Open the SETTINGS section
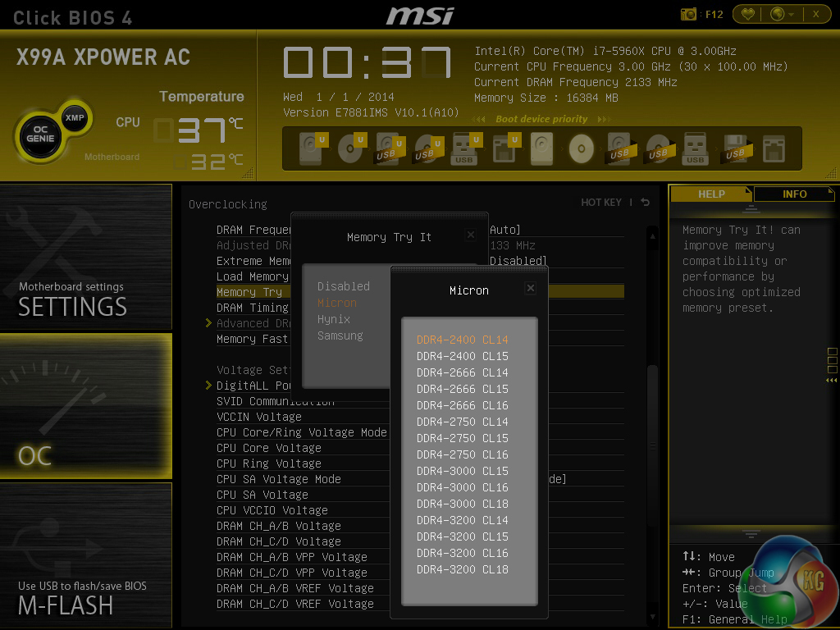 [x=85, y=257]
